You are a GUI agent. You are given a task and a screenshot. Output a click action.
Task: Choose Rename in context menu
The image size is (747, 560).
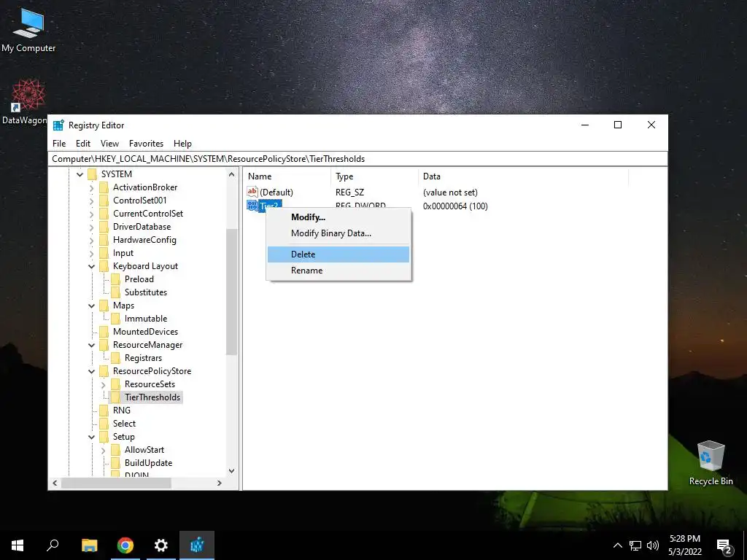(x=338, y=271)
